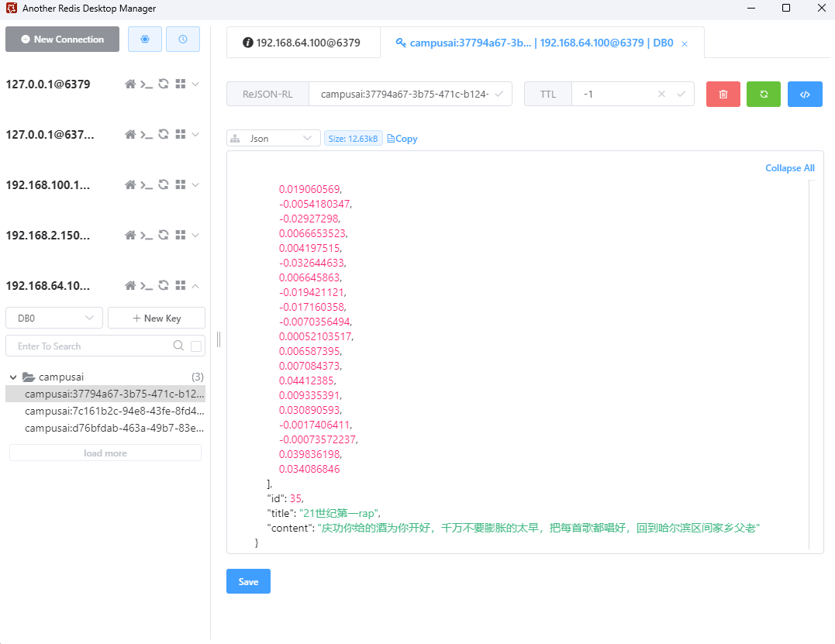Click the Collapse All link
The image size is (835, 644).
tap(789, 167)
